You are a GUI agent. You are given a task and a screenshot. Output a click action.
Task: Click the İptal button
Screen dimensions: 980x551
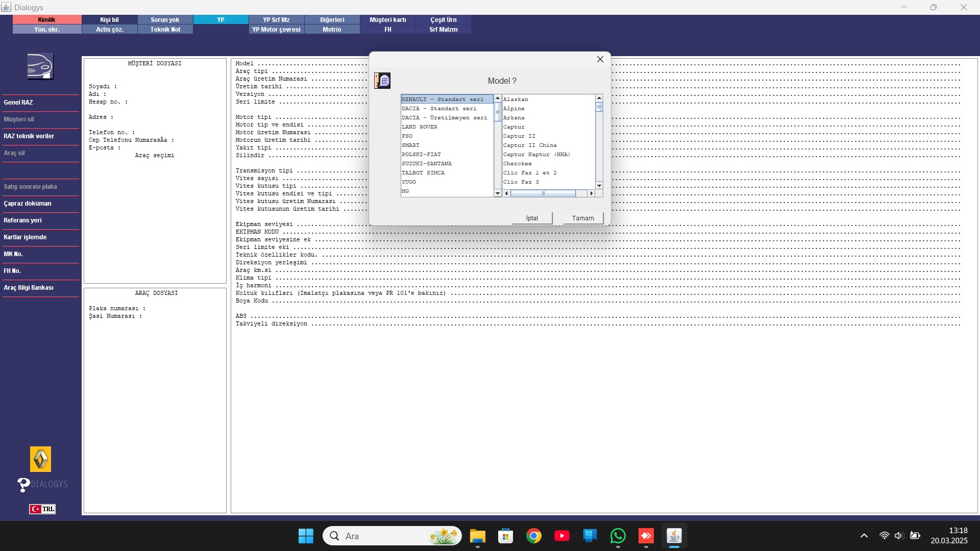532,218
